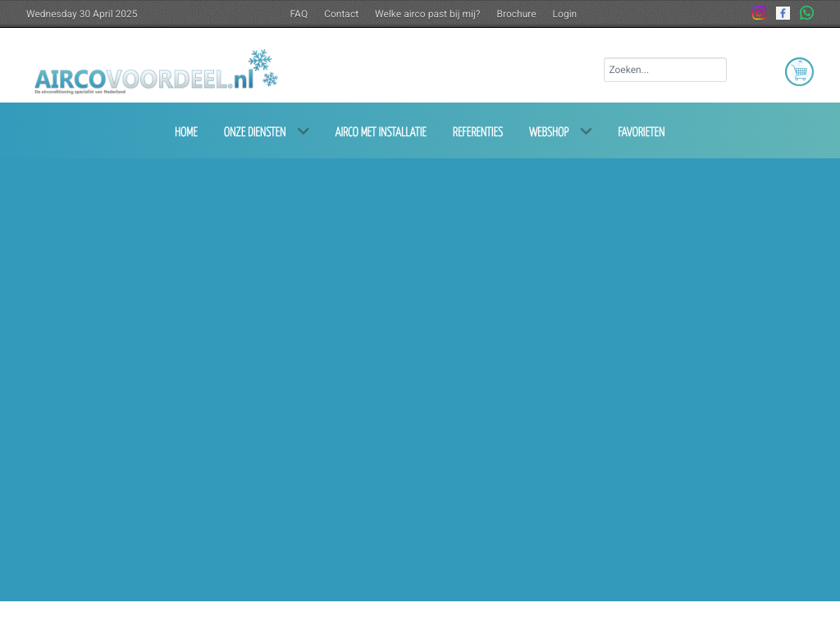Expand the chevron next to Onze Diensten
Viewport: 840px width, 630px height.
point(304,131)
